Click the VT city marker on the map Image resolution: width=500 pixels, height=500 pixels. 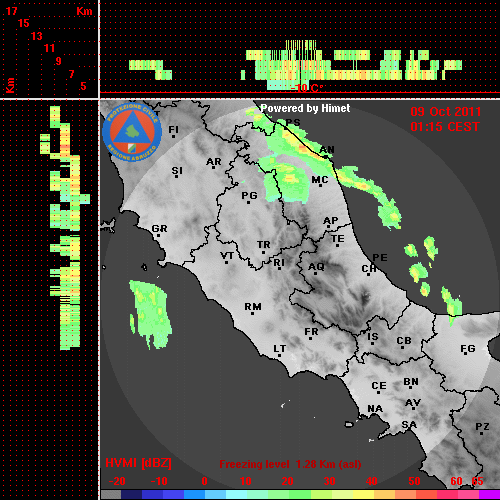click(227, 258)
